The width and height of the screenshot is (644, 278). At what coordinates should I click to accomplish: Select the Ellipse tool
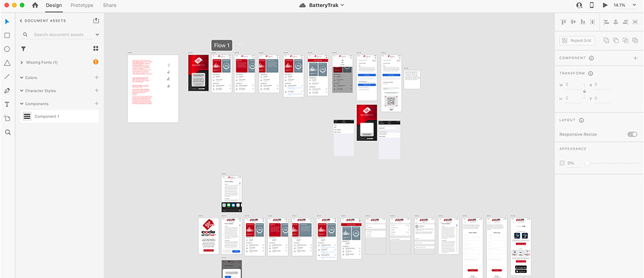coord(7,49)
